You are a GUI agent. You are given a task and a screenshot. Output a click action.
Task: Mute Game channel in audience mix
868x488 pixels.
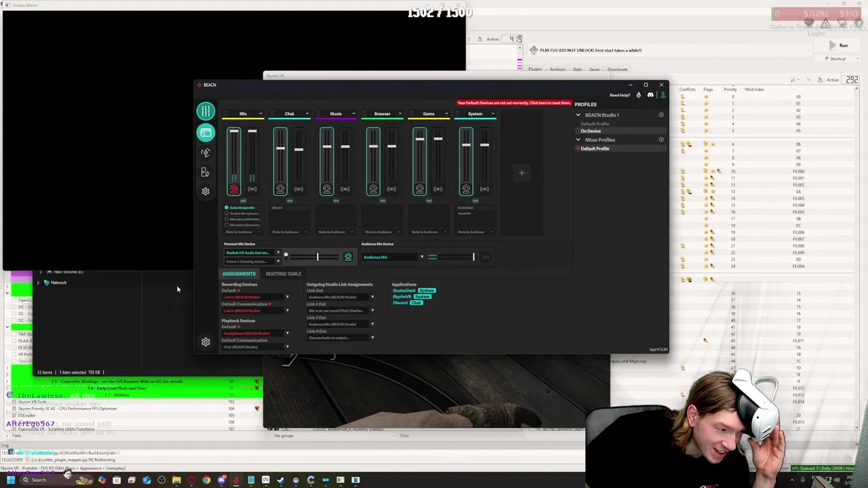(x=438, y=189)
